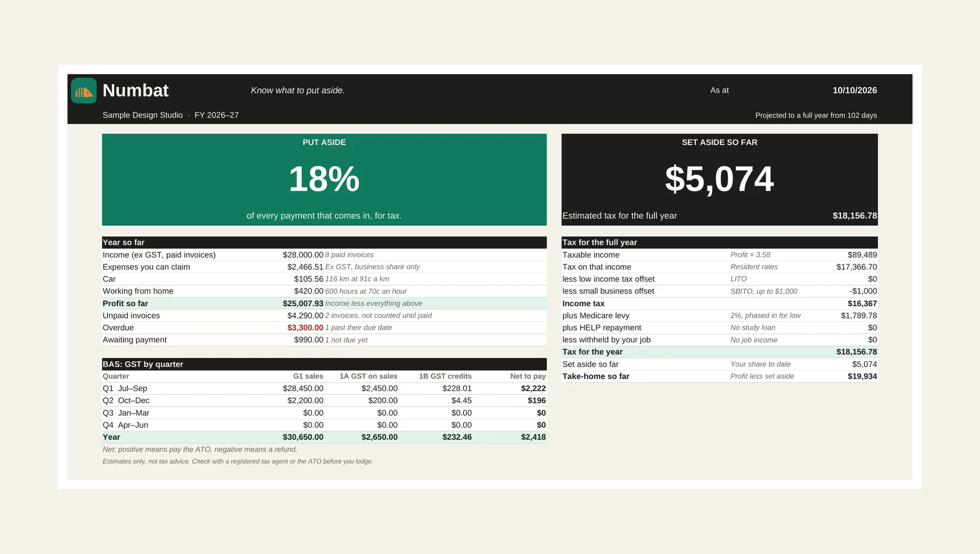Click 'Projected to a full year from 102 days'
980x554 pixels.
click(816, 115)
